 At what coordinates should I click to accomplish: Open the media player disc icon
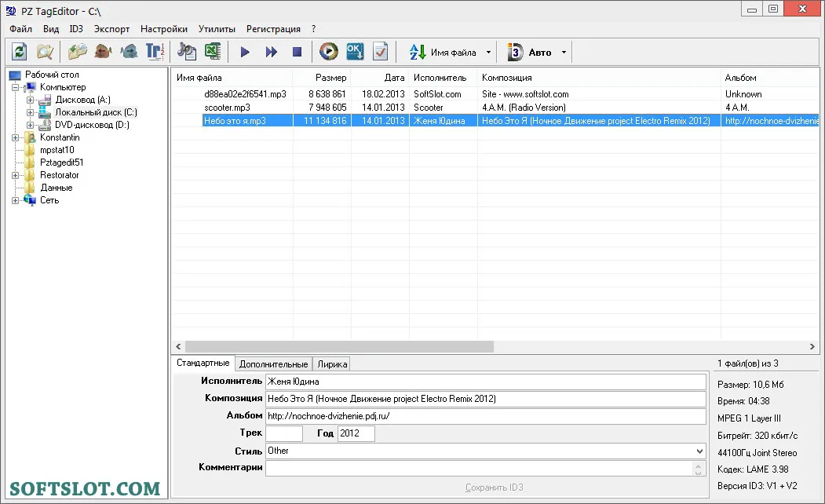(x=329, y=52)
